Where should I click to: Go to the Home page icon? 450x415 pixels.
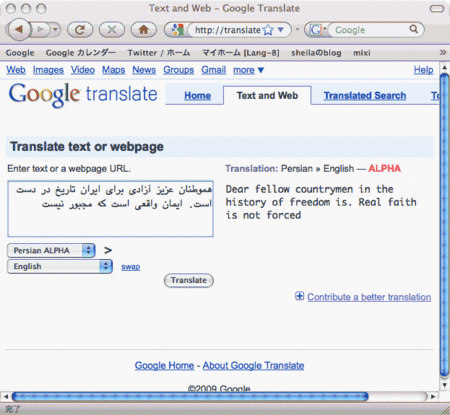pyautogui.click(x=144, y=30)
